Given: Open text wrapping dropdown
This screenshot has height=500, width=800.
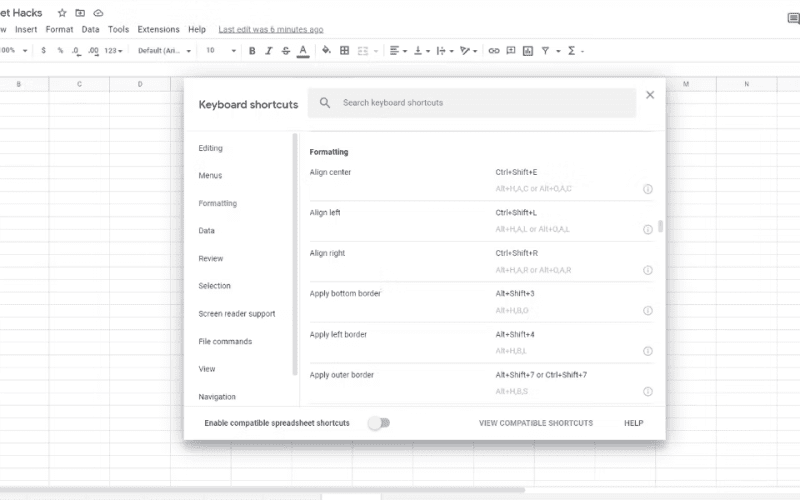Looking at the screenshot, I should 445,51.
